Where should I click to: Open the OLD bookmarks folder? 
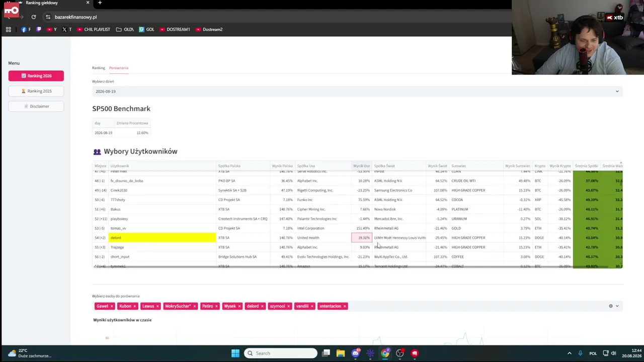(125, 30)
